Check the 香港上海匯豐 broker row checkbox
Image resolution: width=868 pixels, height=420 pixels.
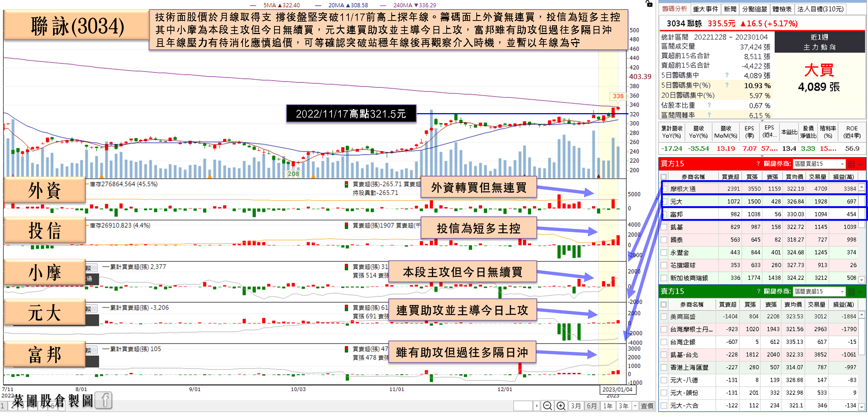(x=664, y=367)
